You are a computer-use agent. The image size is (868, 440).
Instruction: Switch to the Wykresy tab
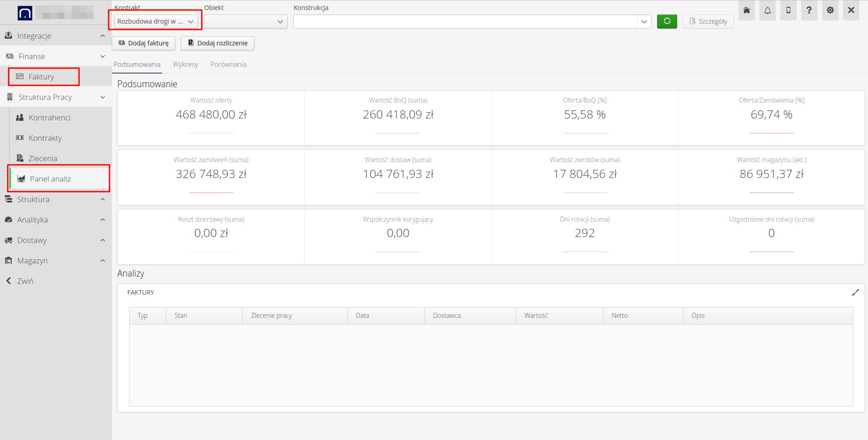[185, 64]
